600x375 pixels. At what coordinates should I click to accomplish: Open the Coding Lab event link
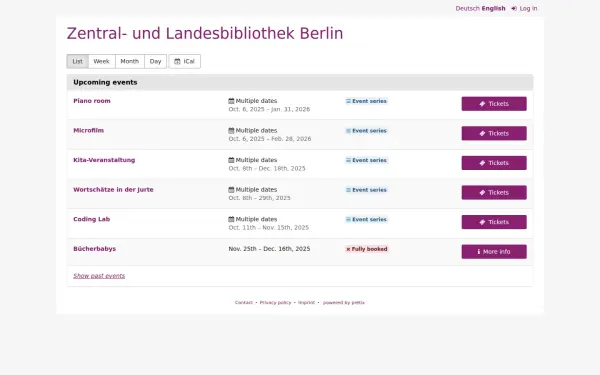91,219
